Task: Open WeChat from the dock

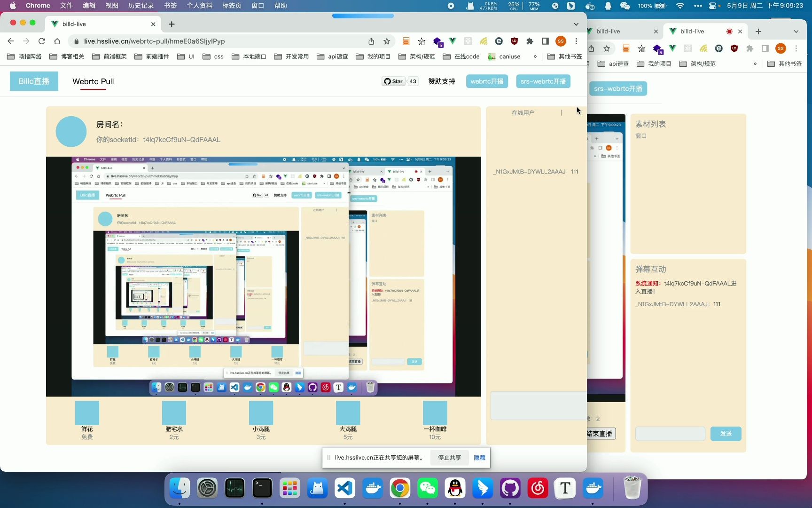Action: click(x=427, y=488)
